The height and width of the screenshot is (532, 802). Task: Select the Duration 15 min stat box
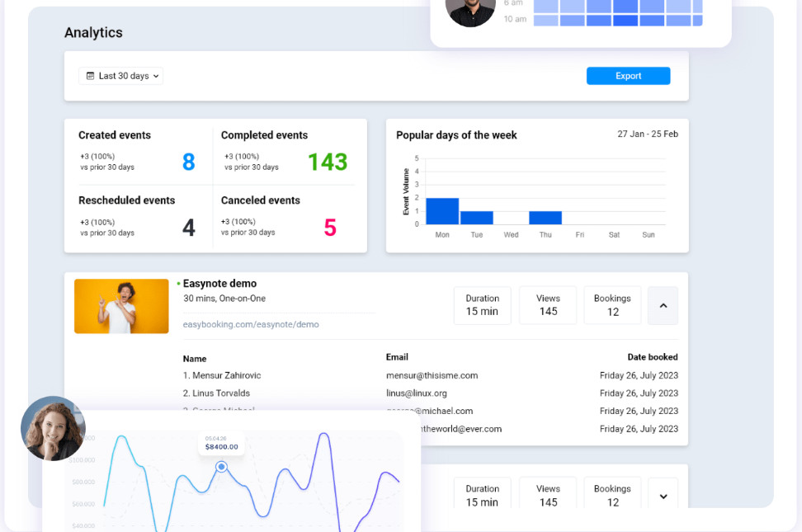click(x=482, y=305)
